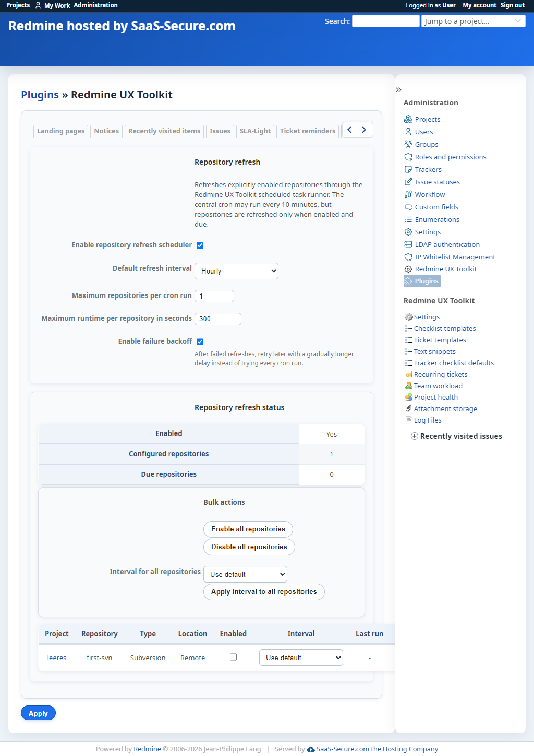Click Enable all repositories button
Screen dimensions: 534x756
248,529
